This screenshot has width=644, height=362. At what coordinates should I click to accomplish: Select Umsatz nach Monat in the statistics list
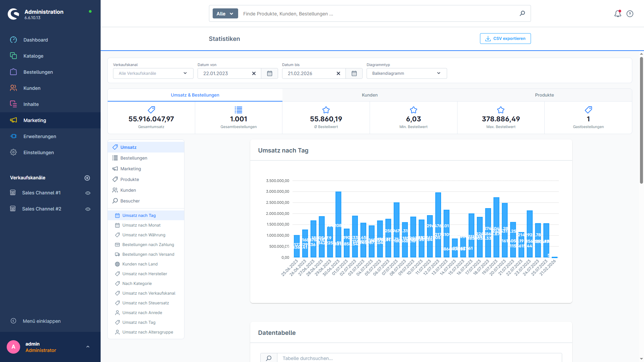pos(142,225)
